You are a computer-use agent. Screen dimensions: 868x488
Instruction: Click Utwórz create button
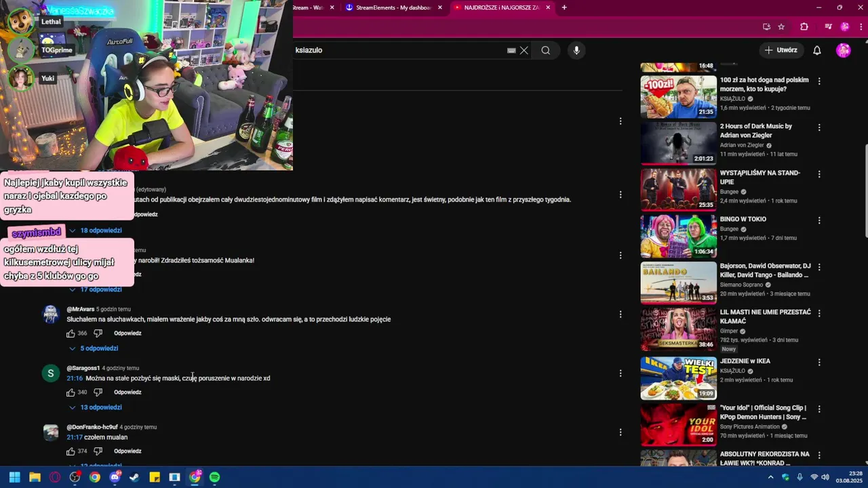click(x=781, y=50)
